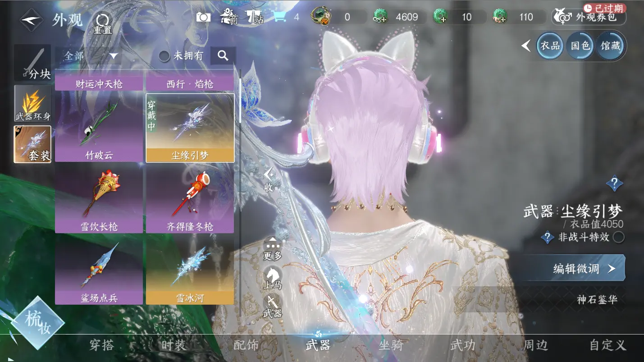Go back with the top-left arrow icon
Image resolution: width=644 pixels, height=362 pixels.
[32, 20]
